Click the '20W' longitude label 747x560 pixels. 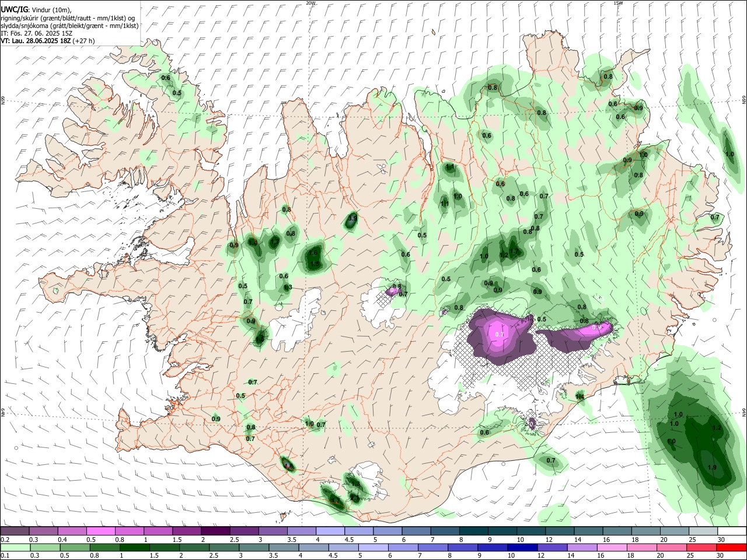pos(310,3)
